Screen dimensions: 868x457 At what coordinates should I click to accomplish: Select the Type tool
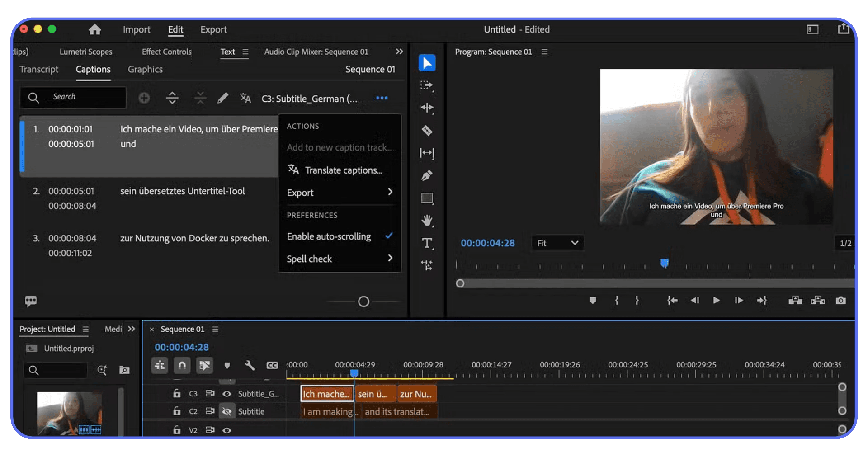click(427, 243)
